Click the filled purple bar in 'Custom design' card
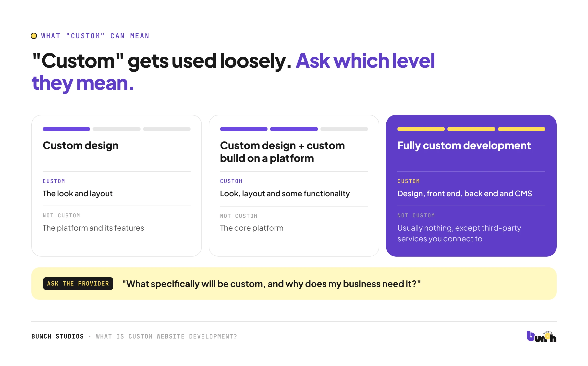Image resolution: width=588 pixels, height=366 pixels. click(66, 129)
